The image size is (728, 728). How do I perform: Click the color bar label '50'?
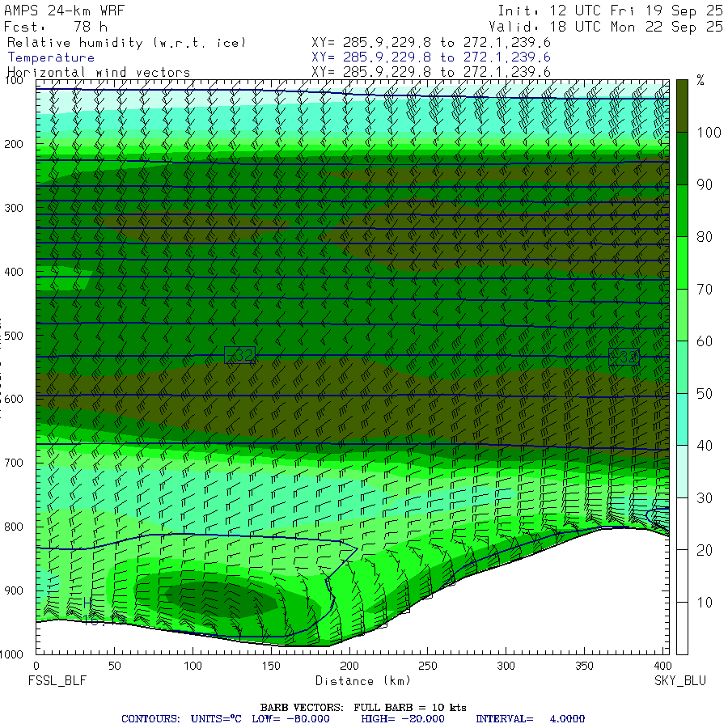(x=705, y=394)
